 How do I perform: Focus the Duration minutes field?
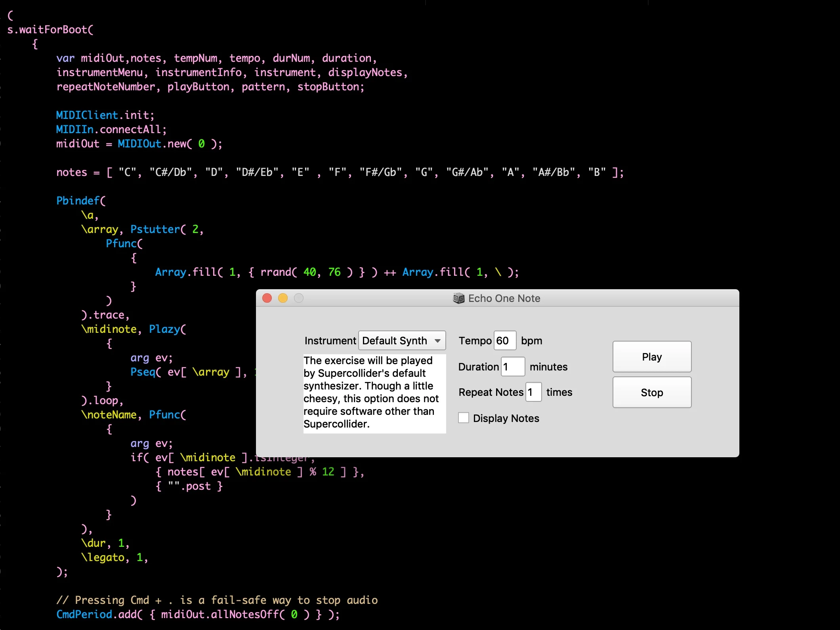513,367
